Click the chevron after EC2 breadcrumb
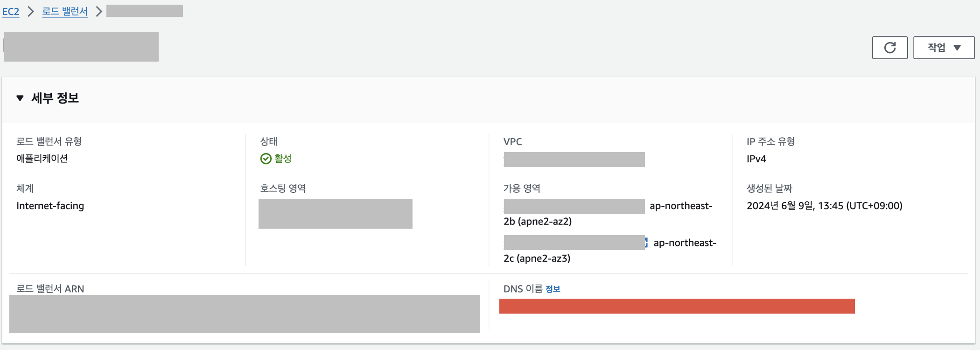This screenshot has height=350, width=980. [31, 11]
